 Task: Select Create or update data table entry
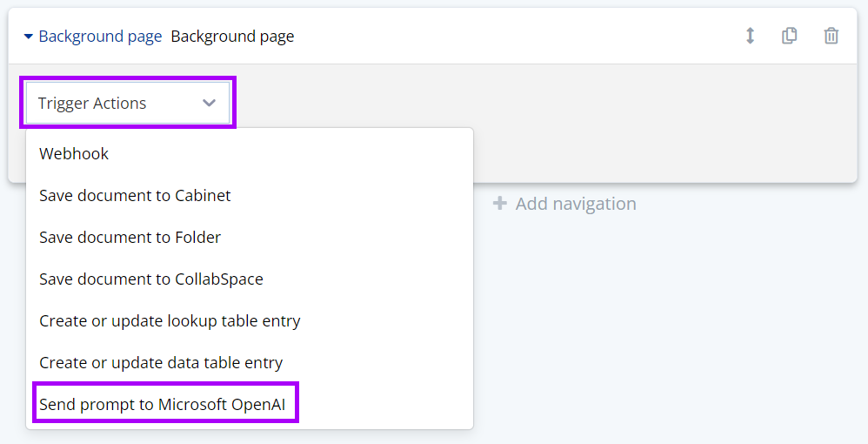[x=161, y=362]
